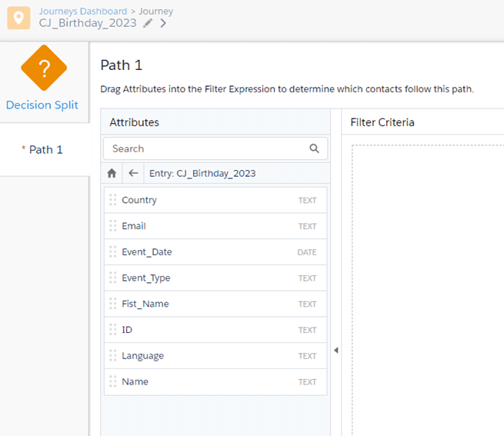The height and width of the screenshot is (436, 504).
Task: Pick the ID attribute
Action: tap(215, 330)
